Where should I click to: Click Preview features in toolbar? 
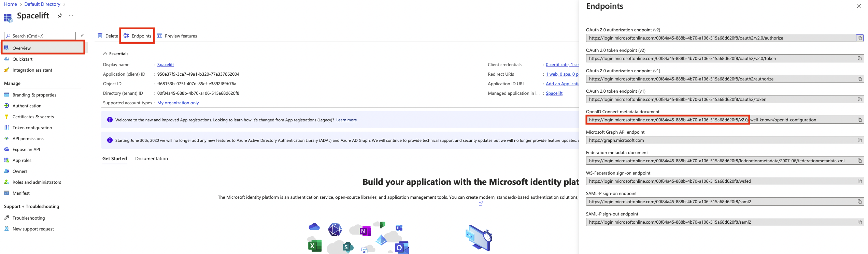click(x=177, y=36)
